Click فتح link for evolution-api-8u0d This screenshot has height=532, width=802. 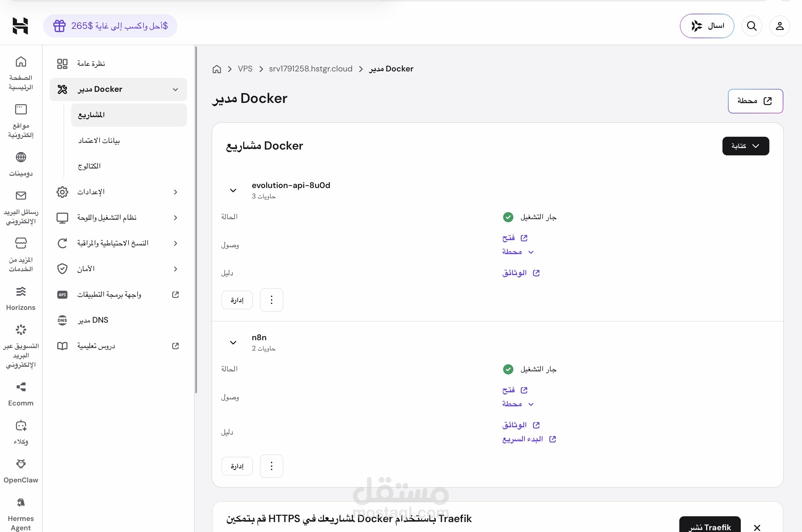515,238
